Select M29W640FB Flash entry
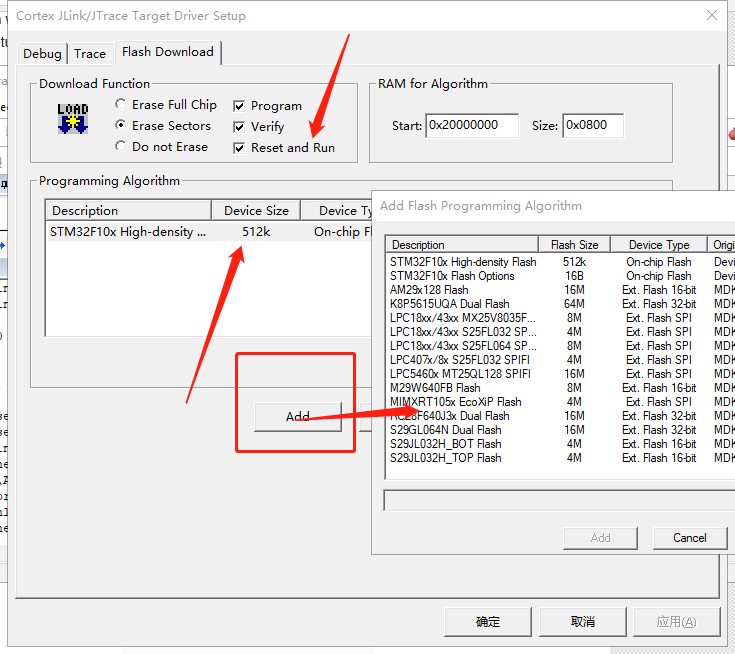The image size is (735, 654). [560, 388]
